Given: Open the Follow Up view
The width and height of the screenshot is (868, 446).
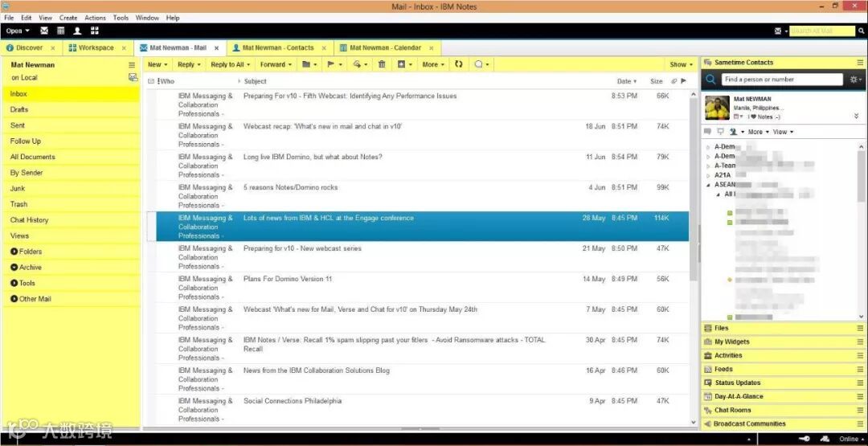Looking at the screenshot, I should (71, 141).
